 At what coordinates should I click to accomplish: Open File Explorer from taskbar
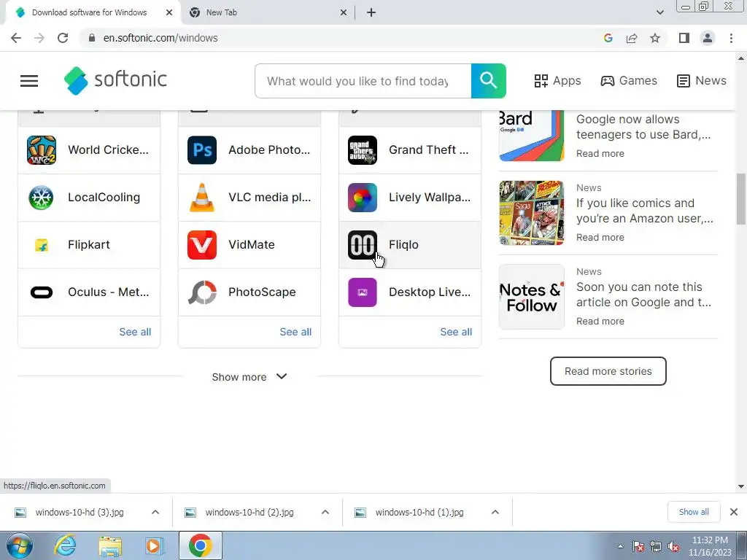point(110,545)
